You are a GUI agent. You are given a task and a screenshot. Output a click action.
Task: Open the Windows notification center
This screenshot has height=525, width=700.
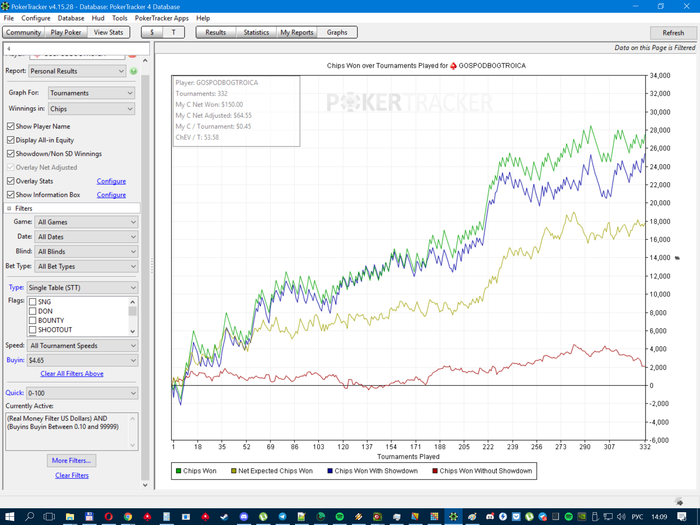pos(682,517)
